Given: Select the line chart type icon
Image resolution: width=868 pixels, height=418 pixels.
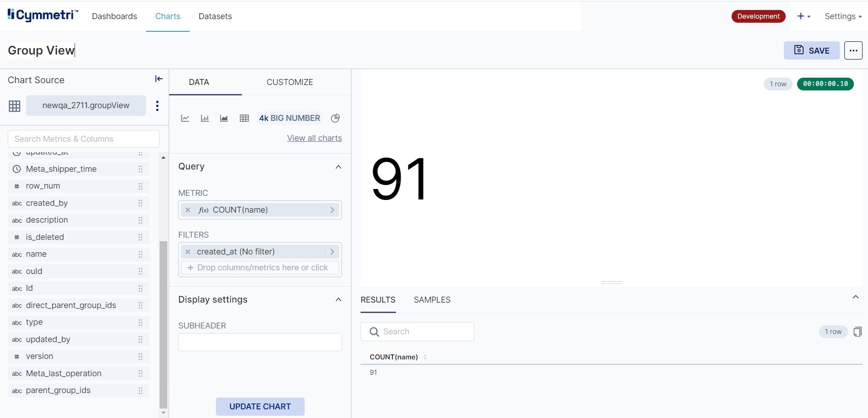Looking at the screenshot, I should click(185, 118).
